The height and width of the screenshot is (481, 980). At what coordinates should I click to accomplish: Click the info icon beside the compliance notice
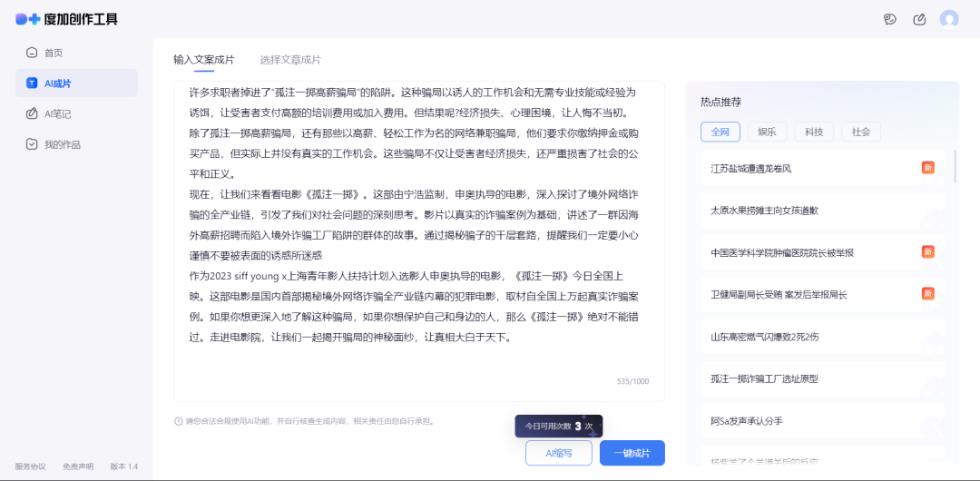point(178,421)
